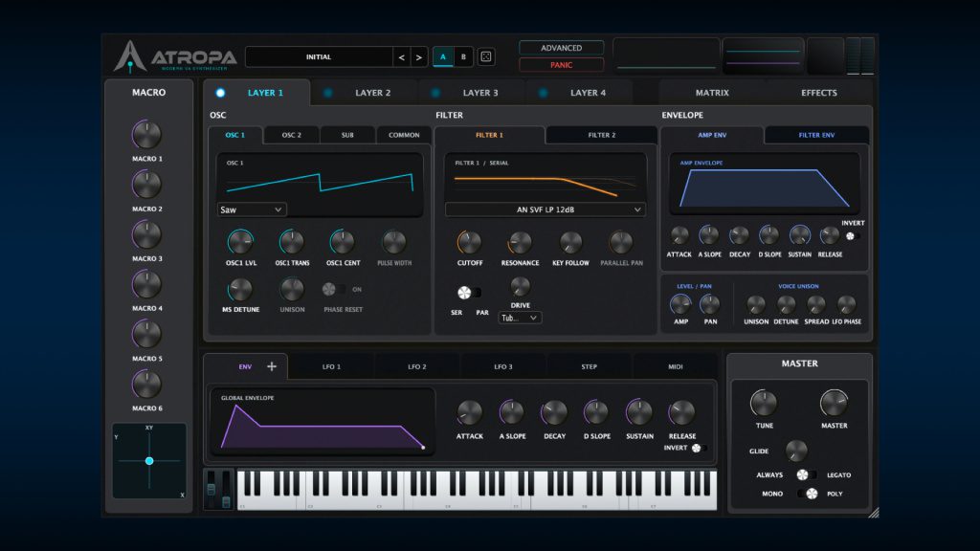Toggle Amp Envelope Invert switch
This screenshot has height=551, width=980.
point(853,236)
